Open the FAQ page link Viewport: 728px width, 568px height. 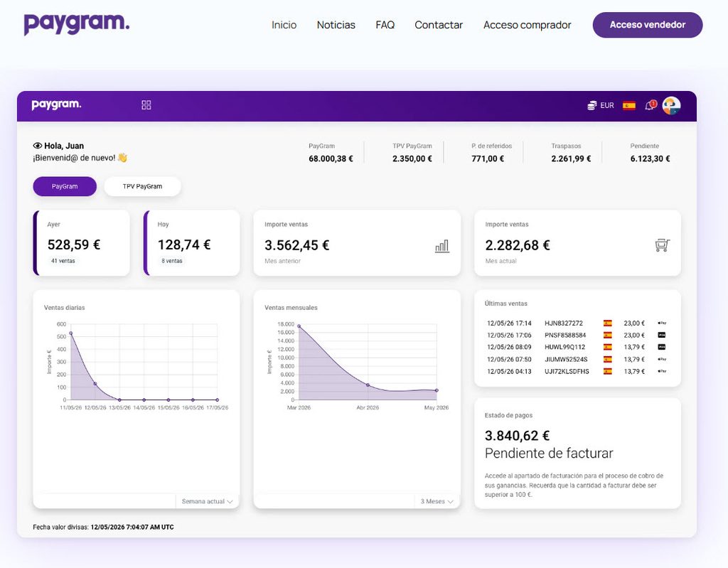[x=385, y=25]
